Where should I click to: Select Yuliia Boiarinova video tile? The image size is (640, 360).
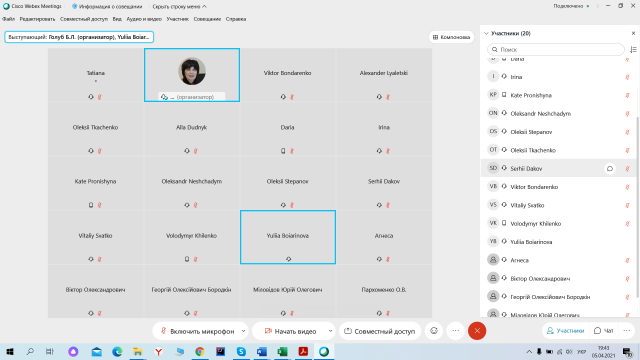(x=288, y=237)
